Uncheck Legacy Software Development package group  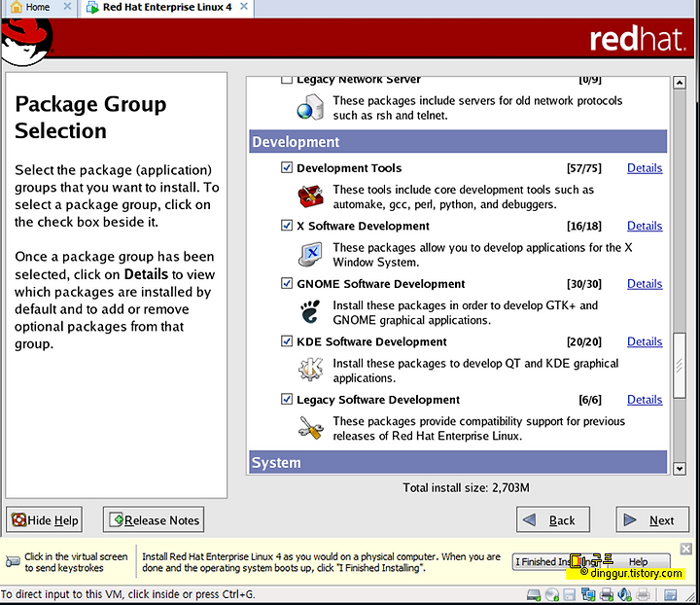coord(287,399)
